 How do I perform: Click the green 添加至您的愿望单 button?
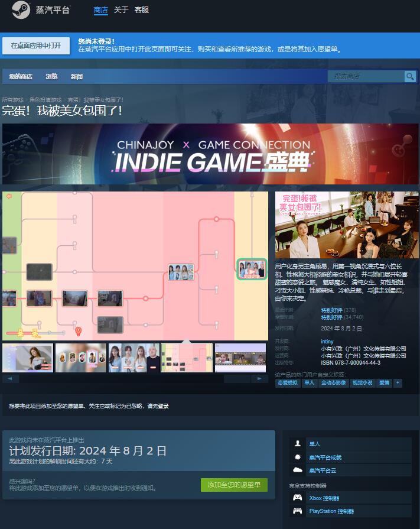[x=234, y=485]
